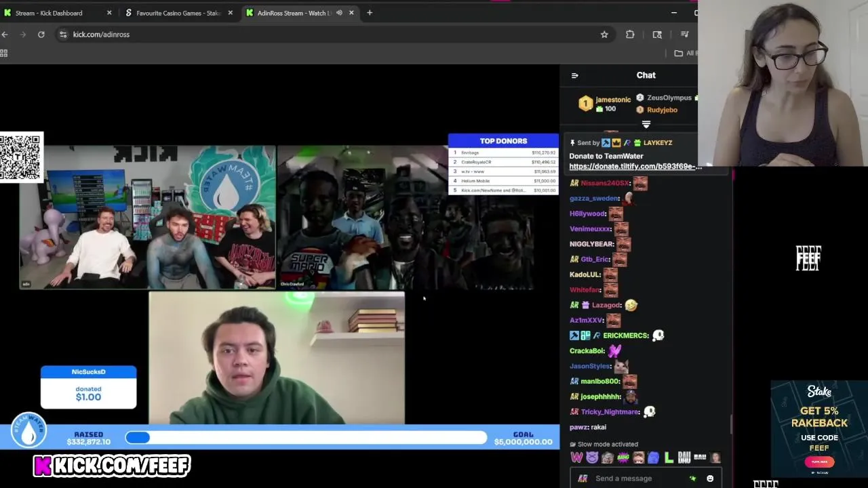Screen dimensions: 868x488
Task: Mute the AdinRoss tab audio icon
Action: click(339, 13)
